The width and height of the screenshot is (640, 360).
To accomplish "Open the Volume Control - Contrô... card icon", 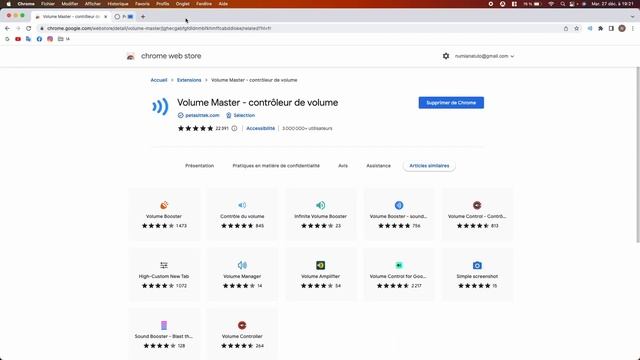I will pos(477,205).
